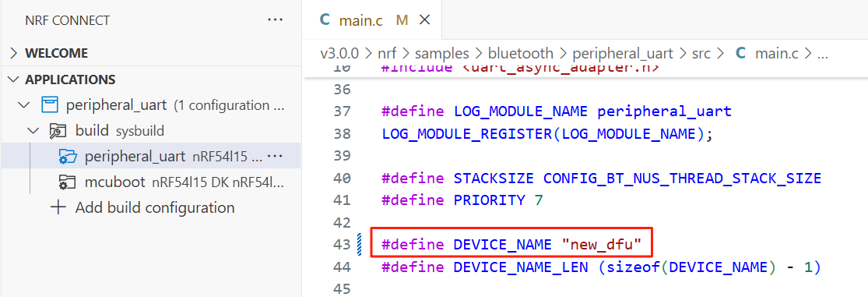Click the C file icon on main.c tab
Screen dimensions: 868x297
pos(325,20)
